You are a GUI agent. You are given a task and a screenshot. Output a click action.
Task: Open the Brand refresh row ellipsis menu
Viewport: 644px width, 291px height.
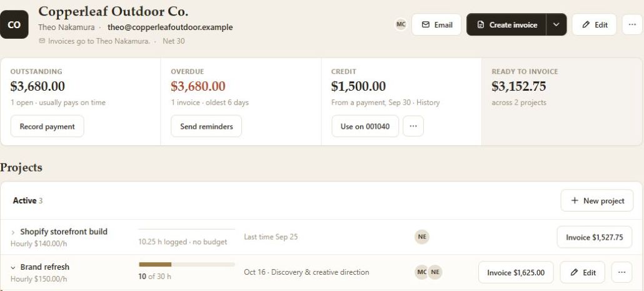622,272
